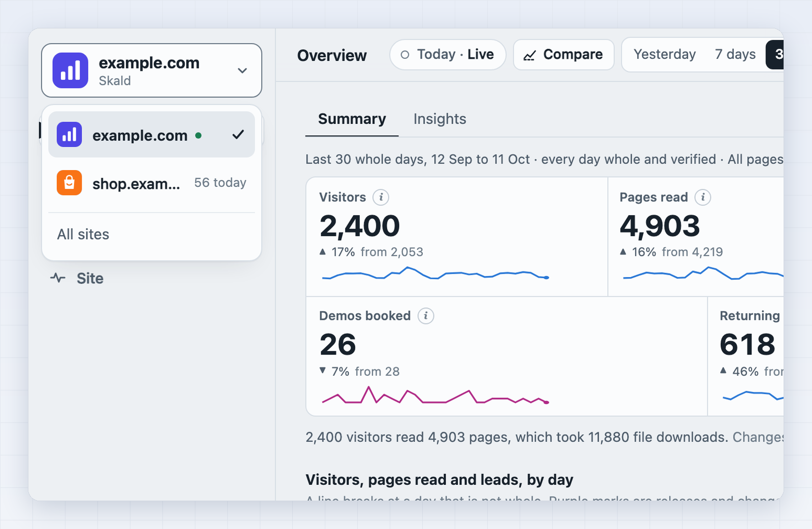Select the 7 days date range
The width and height of the screenshot is (812, 529).
(735, 54)
